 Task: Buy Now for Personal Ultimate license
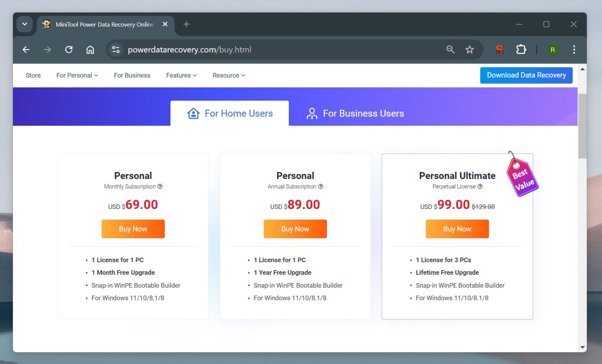457,229
